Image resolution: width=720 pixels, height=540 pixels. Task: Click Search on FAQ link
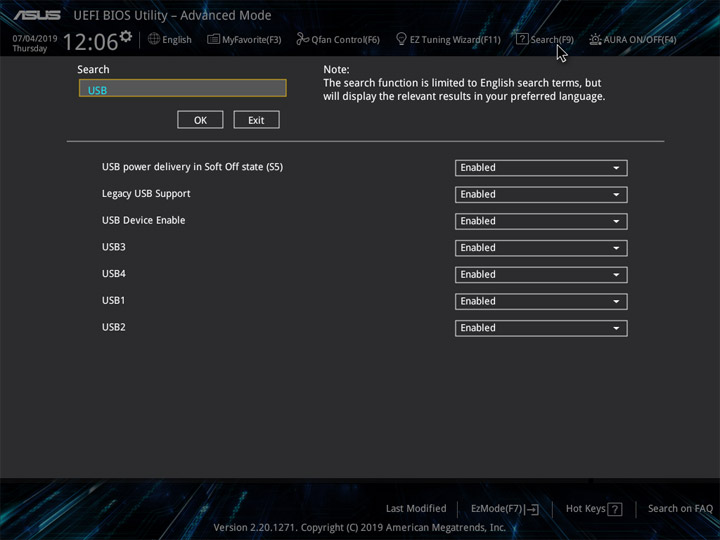click(x=680, y=509)
